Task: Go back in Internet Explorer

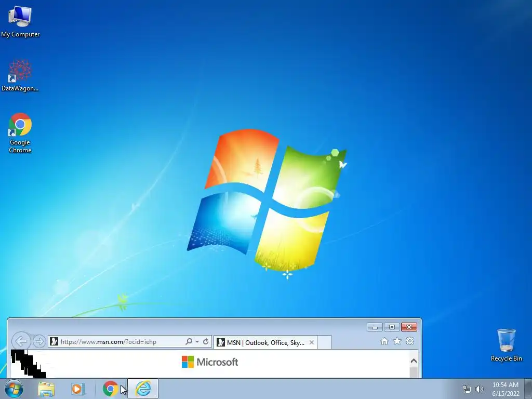Action: [21, 341]
